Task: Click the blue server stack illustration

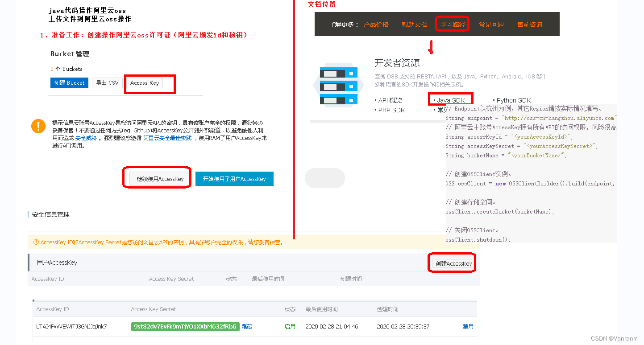Action: (339, 86)
